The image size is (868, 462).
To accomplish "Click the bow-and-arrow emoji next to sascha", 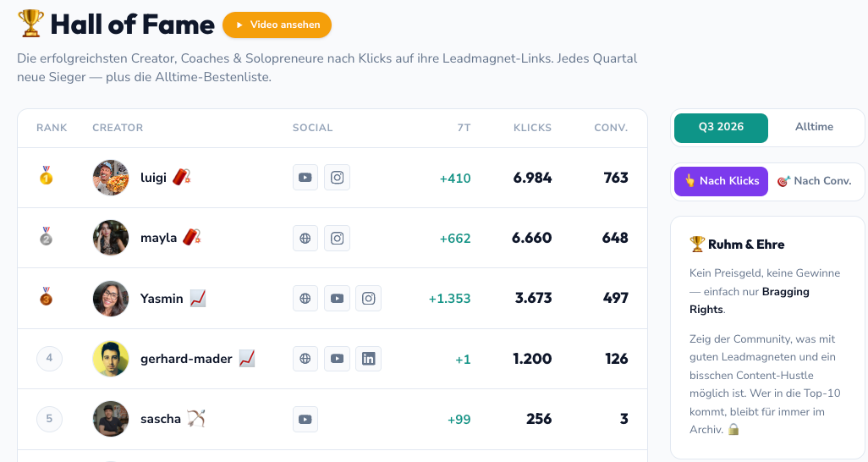I will [x=196, y=418].
